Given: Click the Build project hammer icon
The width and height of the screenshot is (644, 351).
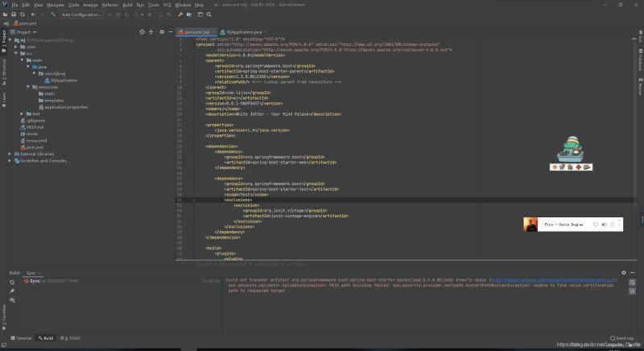Looking at the screenshot, I should (53, 14).
